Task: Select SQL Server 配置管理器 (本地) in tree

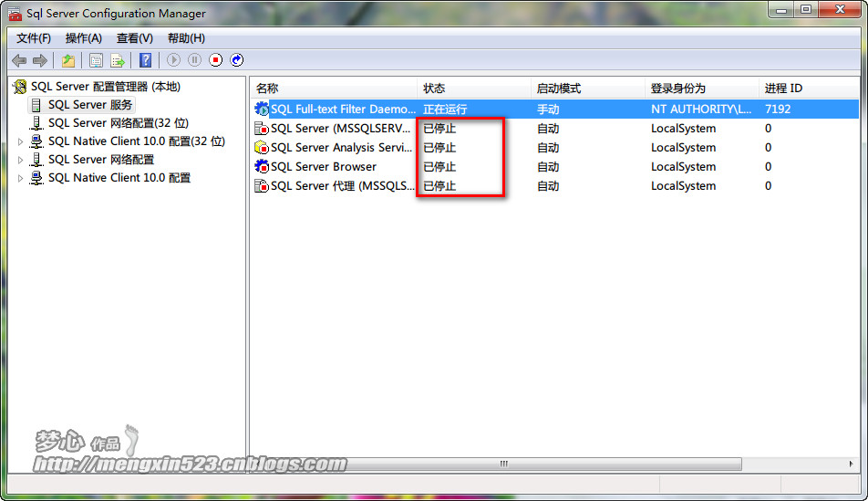Action: click(106, 87)
